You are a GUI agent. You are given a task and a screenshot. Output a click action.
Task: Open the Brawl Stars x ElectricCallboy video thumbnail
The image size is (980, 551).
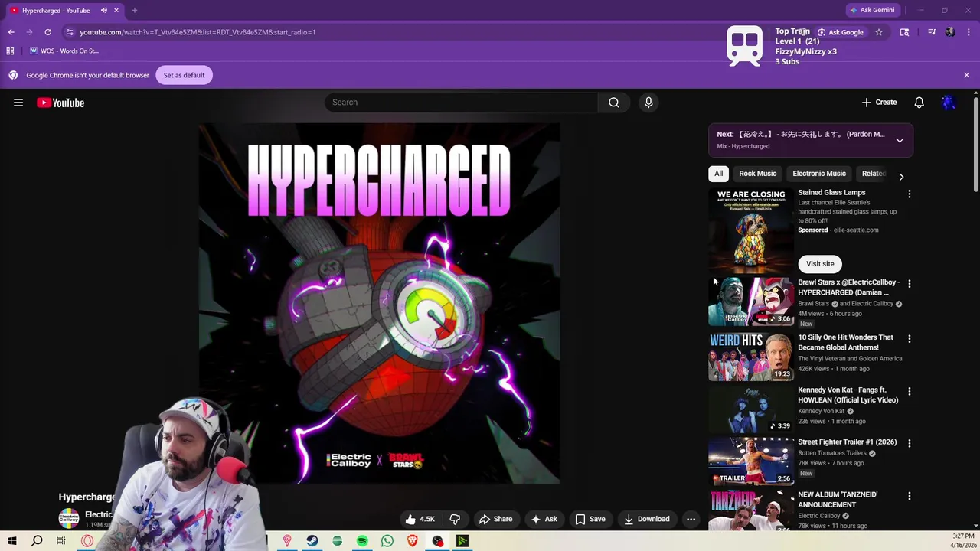[x=751, y=302]
